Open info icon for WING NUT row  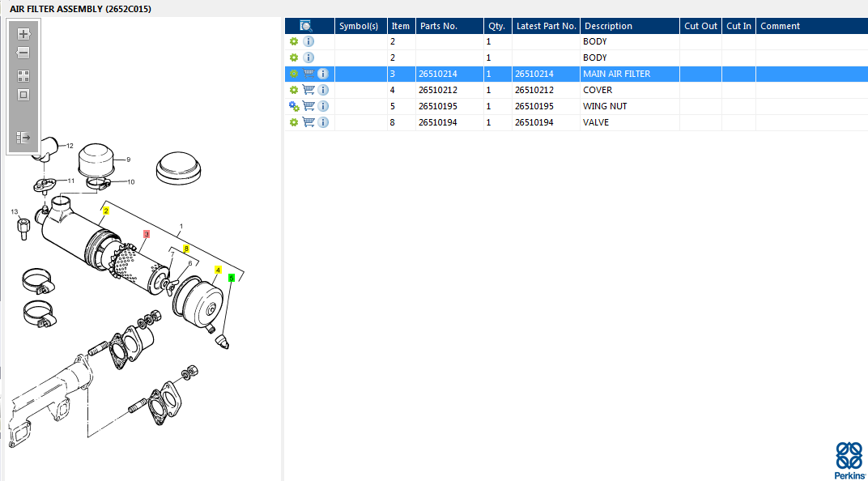323,106
